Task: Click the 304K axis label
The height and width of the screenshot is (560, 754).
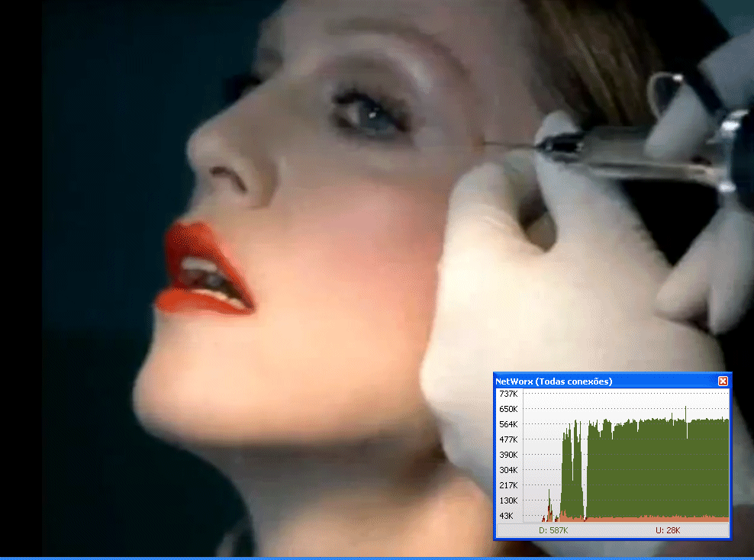Action: click(x=508, y=470)
